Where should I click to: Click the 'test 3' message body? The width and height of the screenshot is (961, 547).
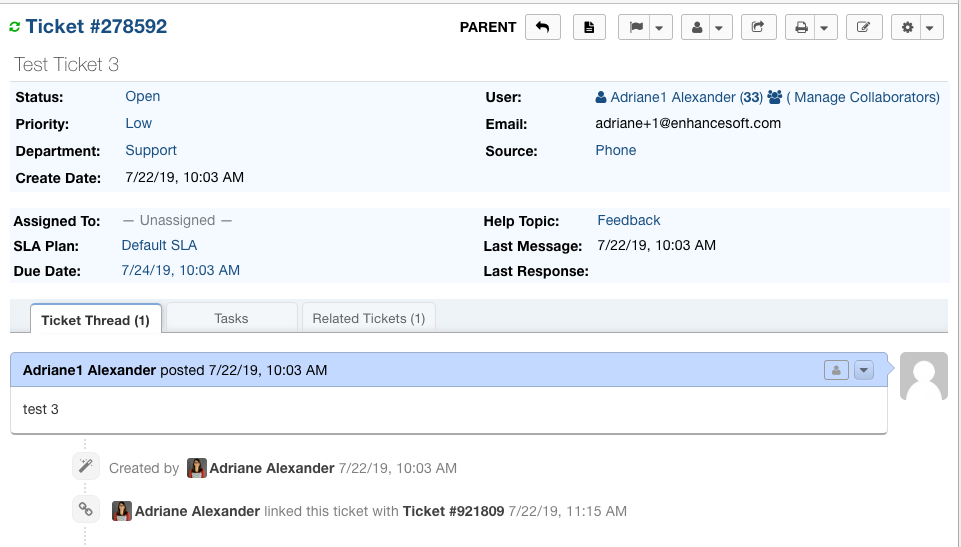(x=40, y=409)
